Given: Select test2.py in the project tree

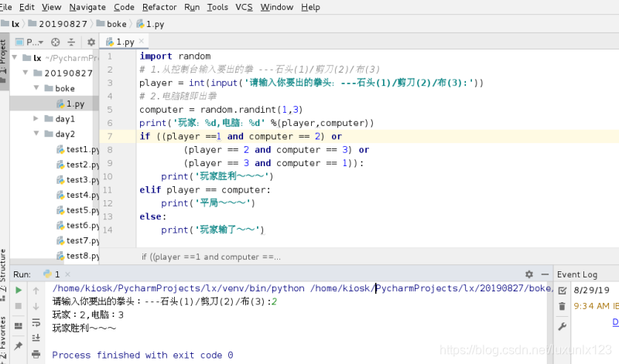Looking at the screenshot, I should (x=78, y=165).
